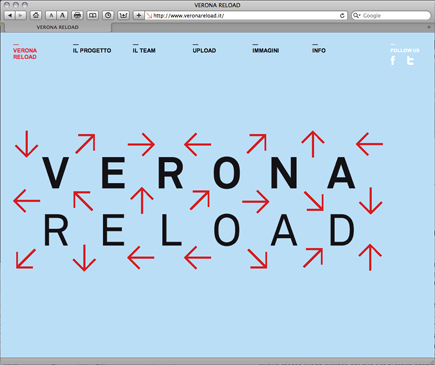Screen dimensions: 435x365
Task: Visit the IMMAGINI page link
Action: tap(266, 50)
